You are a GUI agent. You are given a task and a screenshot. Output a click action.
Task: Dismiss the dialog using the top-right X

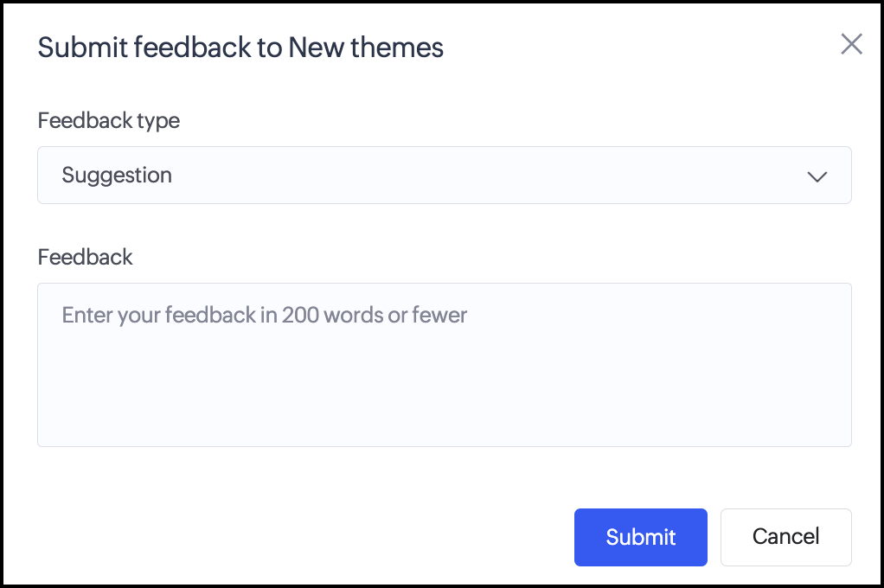click(851, 44)
